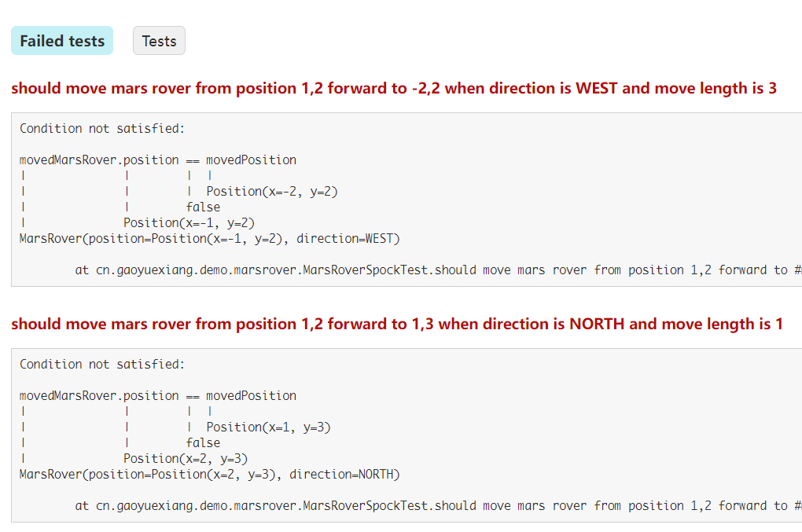Click the 'Condition not satisfied' text in first failure

pyautogui.click(x=102, y=128)
